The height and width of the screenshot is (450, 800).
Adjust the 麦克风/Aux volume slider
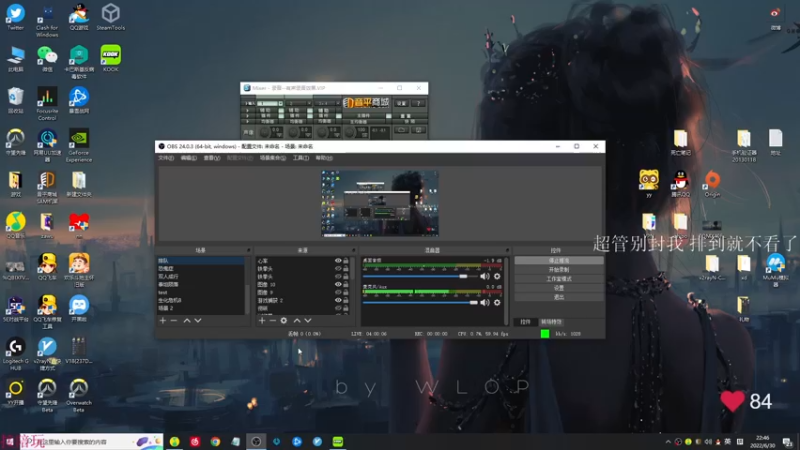pyautogui.click(x=419, y=303)
